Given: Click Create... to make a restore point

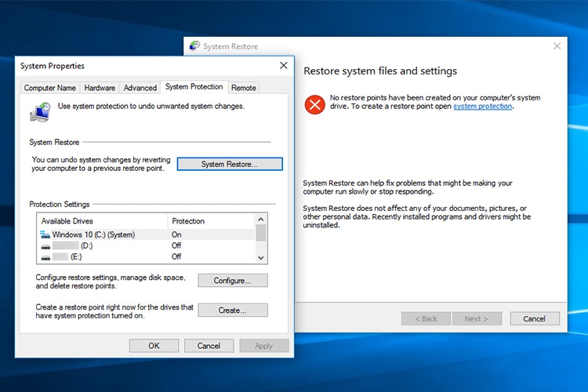Looking at the screenshot, I should tap(233, 310).
